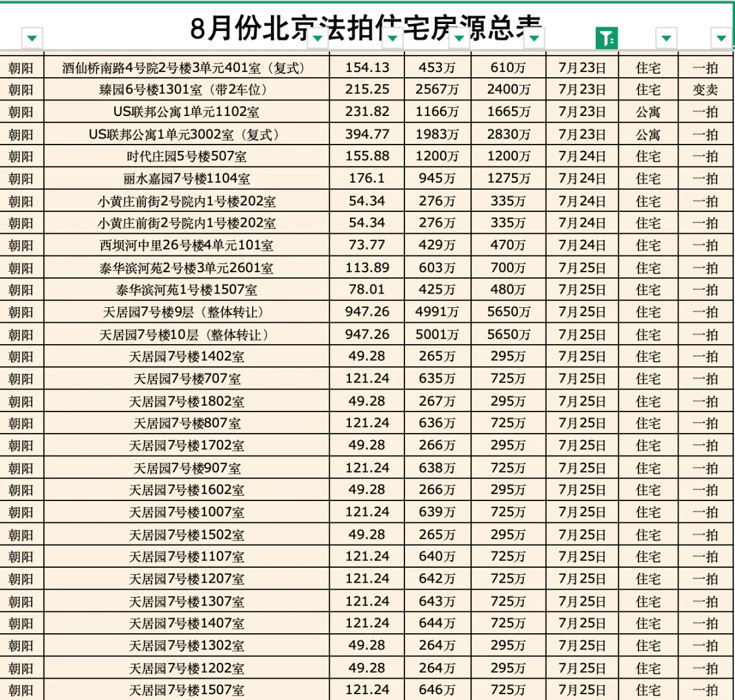
Task: Select cell 天居园7号楼10层（整体转让）
Action: coord(187,334)
